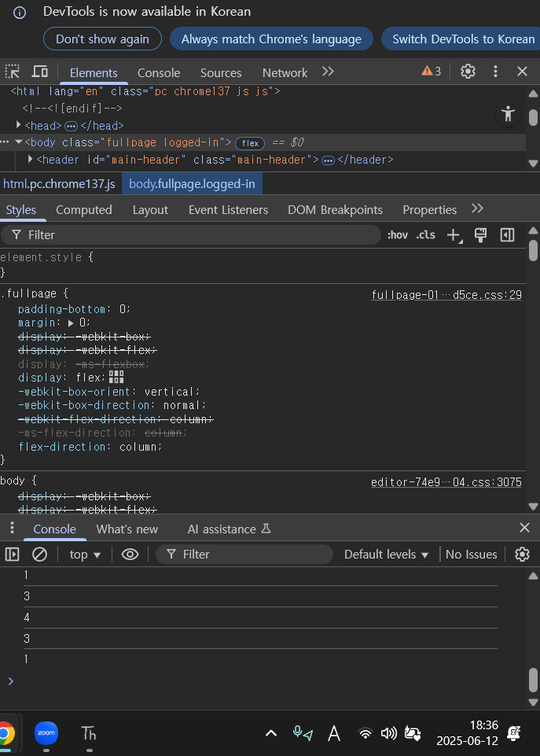Open Zoom from the taskbar
The height and width of the screenshot is (756, 540).
[46, 733]
